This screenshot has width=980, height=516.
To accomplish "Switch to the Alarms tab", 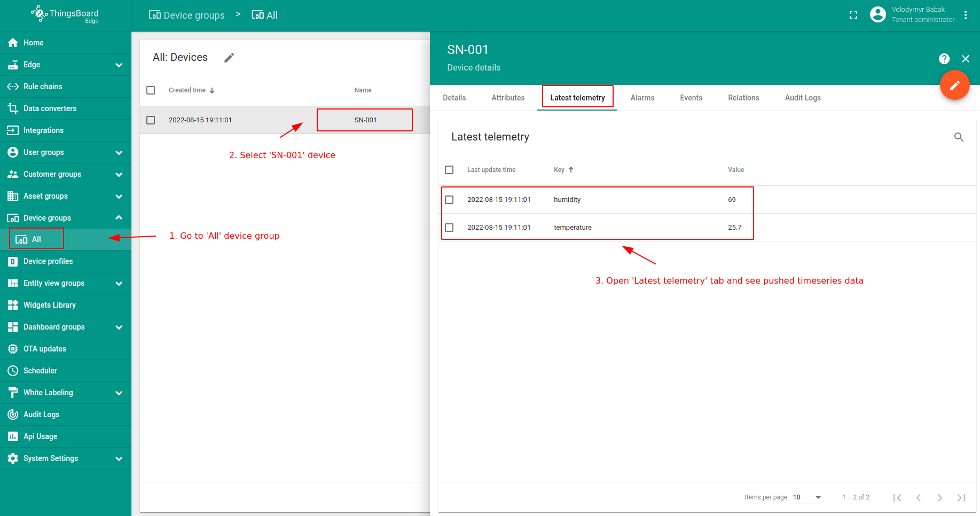I will click(x=642, y=98).
